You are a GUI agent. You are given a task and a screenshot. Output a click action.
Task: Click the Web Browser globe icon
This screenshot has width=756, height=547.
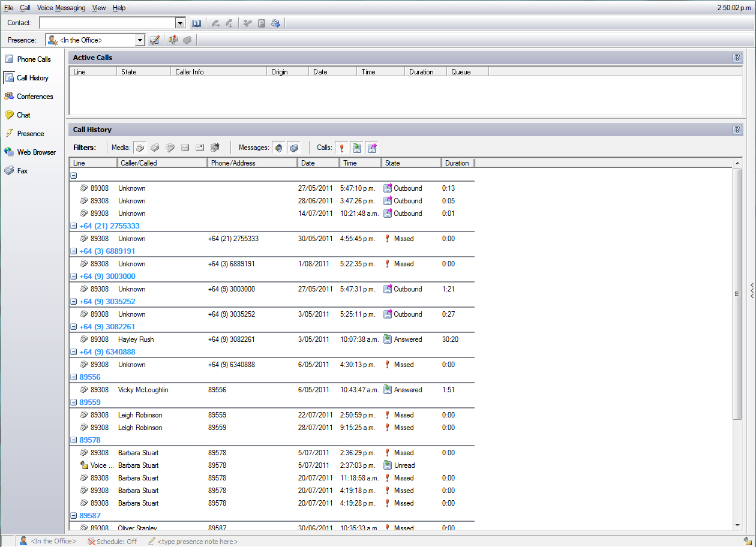coord(9,152)
